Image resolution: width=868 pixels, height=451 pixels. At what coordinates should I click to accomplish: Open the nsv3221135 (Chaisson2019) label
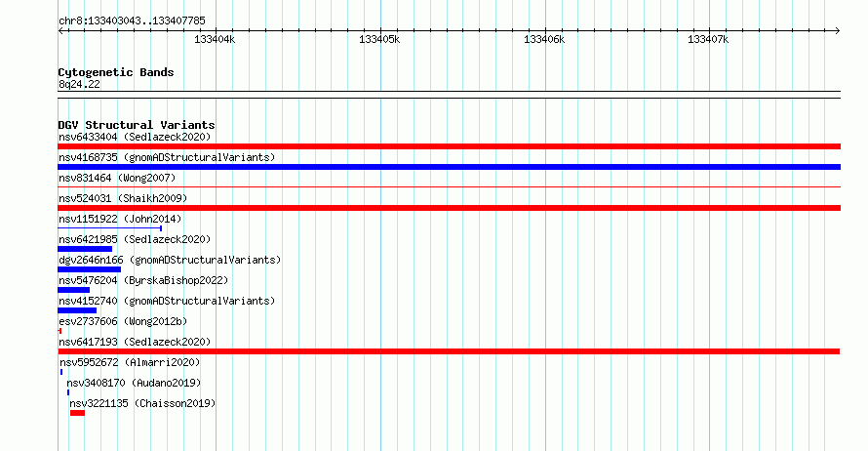142,403
